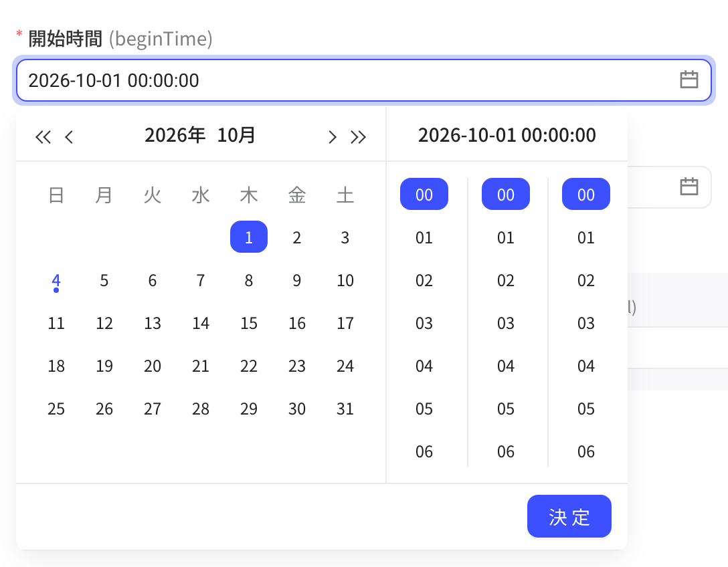728x567 pixels.
Task: Choose hour 01 in the hour column
Action: (x=424, y=237)
